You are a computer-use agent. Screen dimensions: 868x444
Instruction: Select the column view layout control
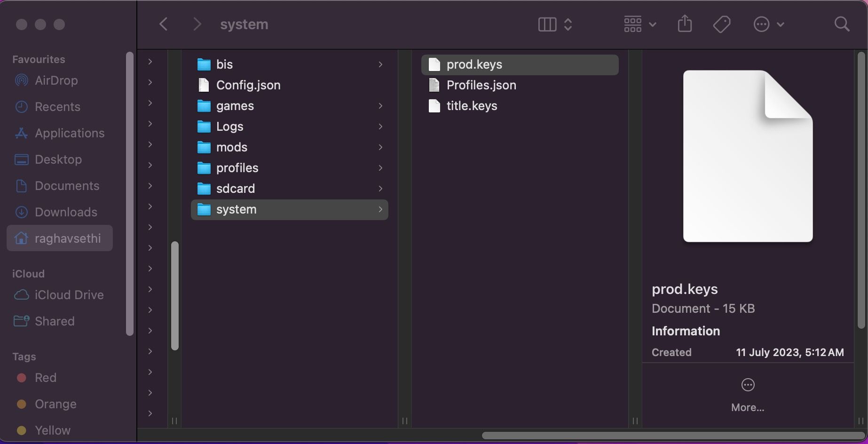(x=547, y=24)
